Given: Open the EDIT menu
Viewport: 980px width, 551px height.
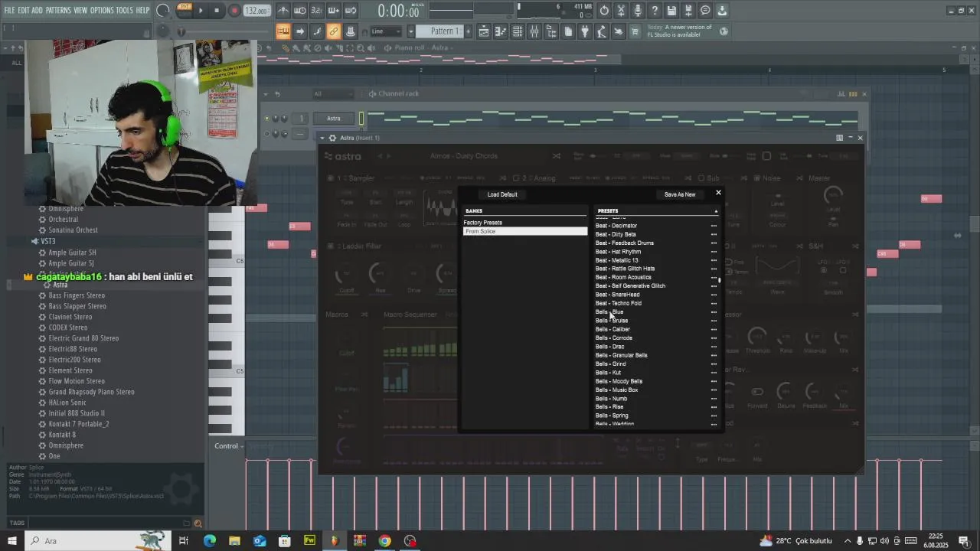Looking at the screenshot, I should (24, 11).
